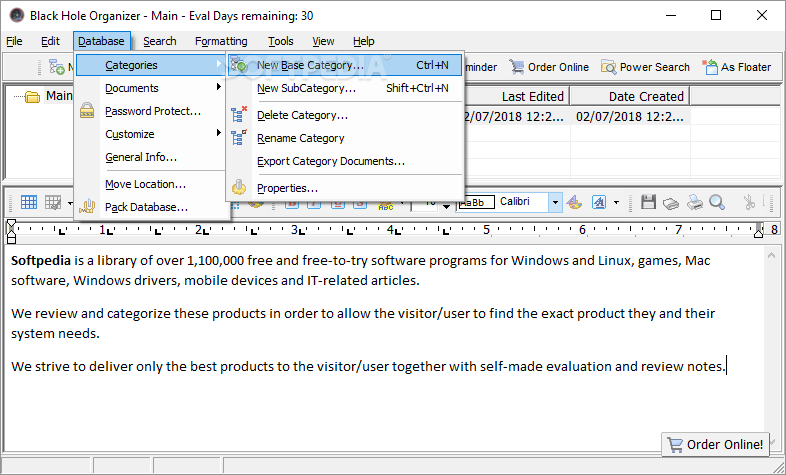Click the print preview printer icon
786x475 pixels.
[x=671, y=203]
